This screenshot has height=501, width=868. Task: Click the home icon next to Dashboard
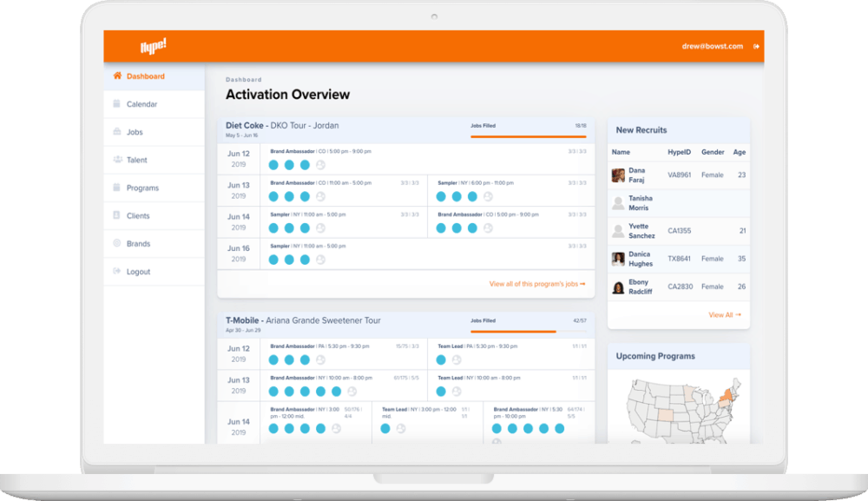pyautogui.click(x=117, y=76)
